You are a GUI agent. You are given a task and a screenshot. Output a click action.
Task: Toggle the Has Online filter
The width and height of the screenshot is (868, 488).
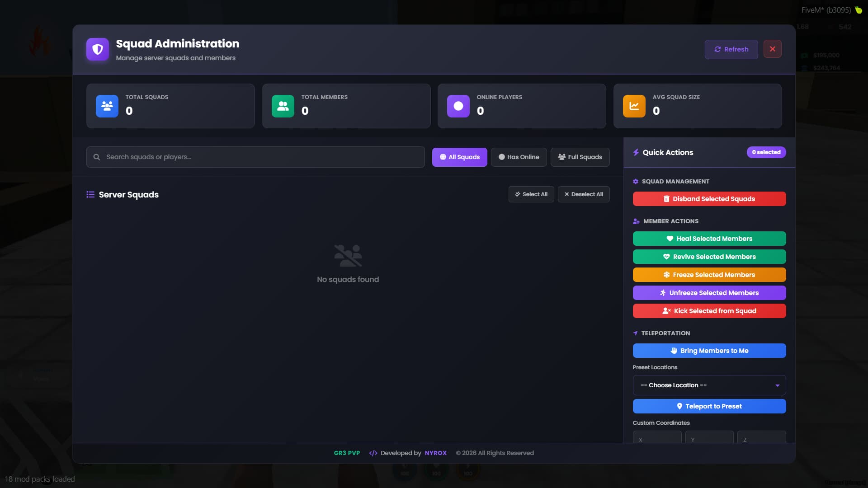click(519, 157)
